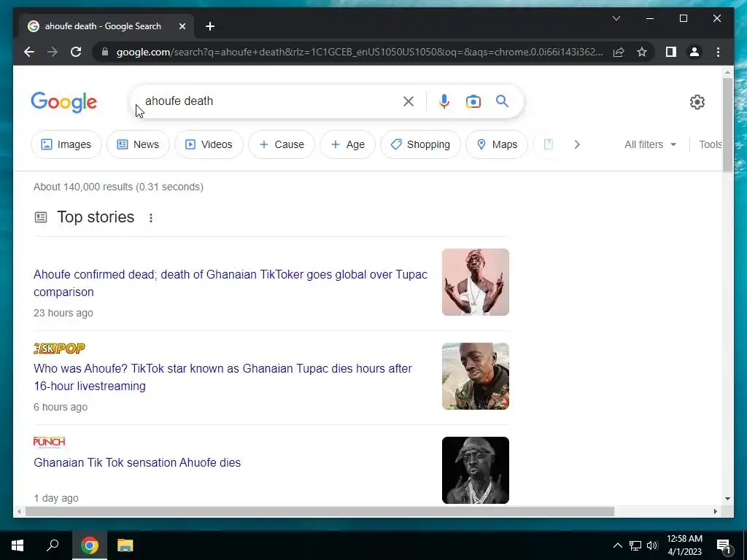Open the notification center icon
This screenshot has height=560, width=747.
coord(724,545)
